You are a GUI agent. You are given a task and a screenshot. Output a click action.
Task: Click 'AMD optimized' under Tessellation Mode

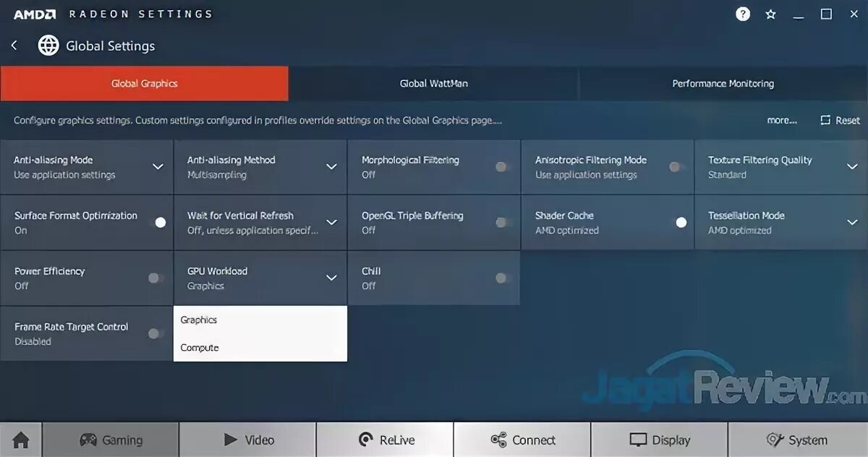click(740, 231)
